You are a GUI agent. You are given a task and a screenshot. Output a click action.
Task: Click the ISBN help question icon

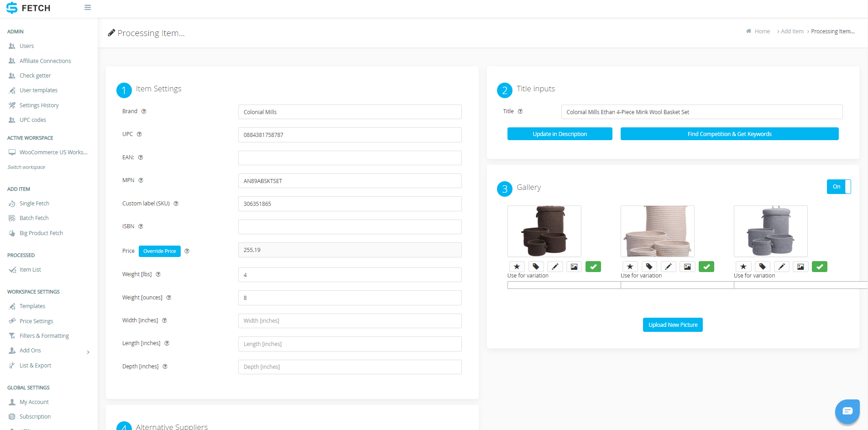point(141,226)
